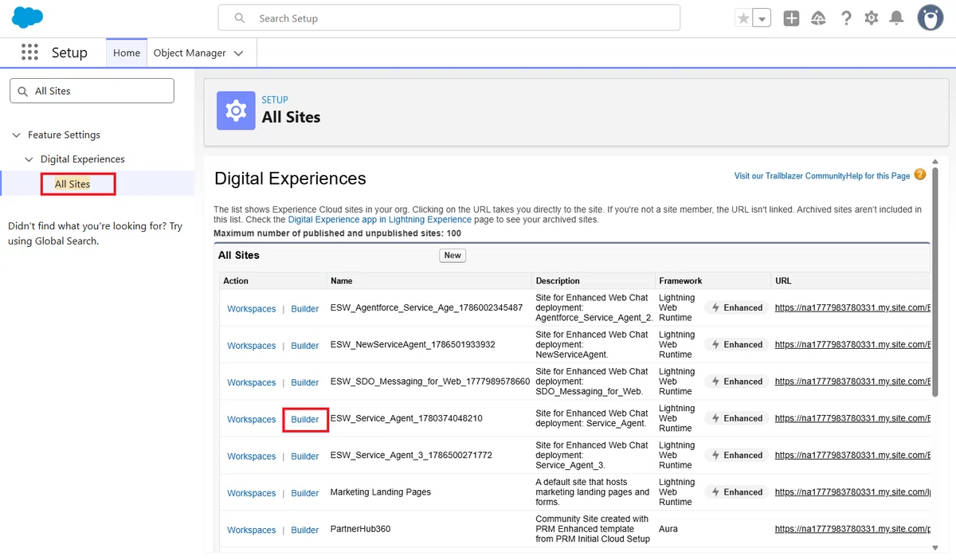Click the Enhanced badge on ESW_NewServiceAgent row
The width and height of the screenshot is (956, 560).
(736, 345)
